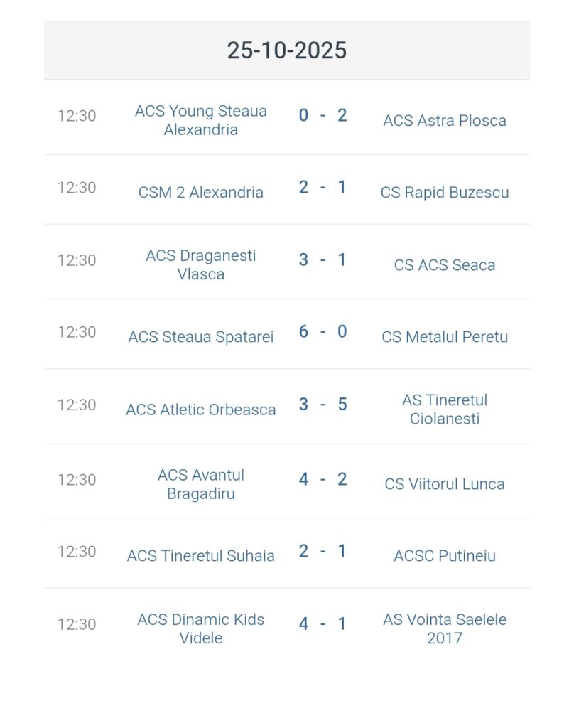The image size is (569, 728).
Task: Click AS Tineretul Ciolanesti team link
Action: pyautogui.click(x=445, y=409)
